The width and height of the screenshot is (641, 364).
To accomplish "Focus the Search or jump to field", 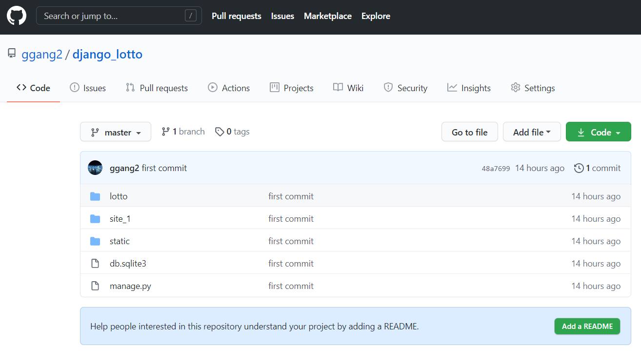I will pos(119,16).
